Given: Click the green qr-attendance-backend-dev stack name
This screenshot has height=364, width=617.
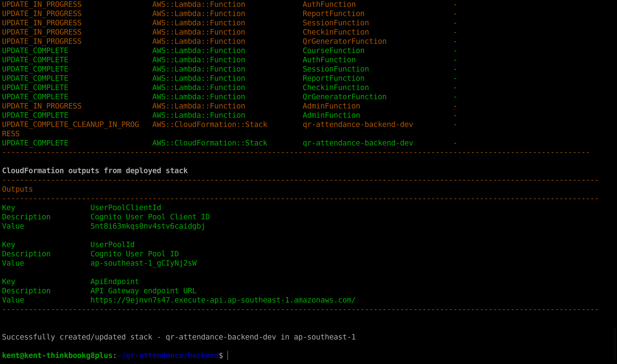Looking at the screenshot, I should click(358, 143).
